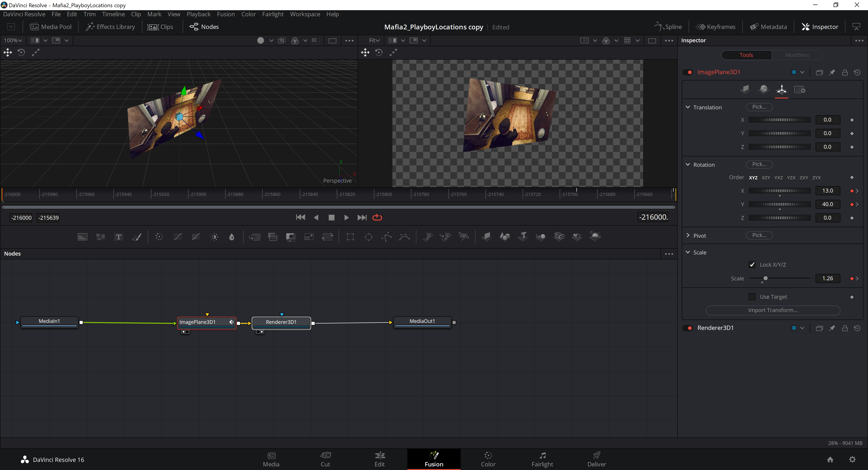Add a Merge node from toolbar

(255, 237)
